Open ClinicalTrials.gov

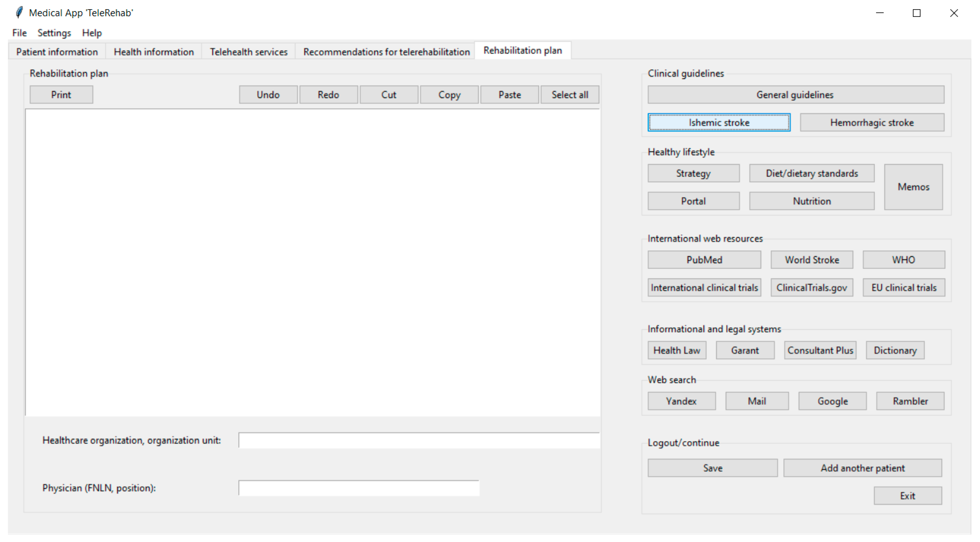tap(811, 288)
